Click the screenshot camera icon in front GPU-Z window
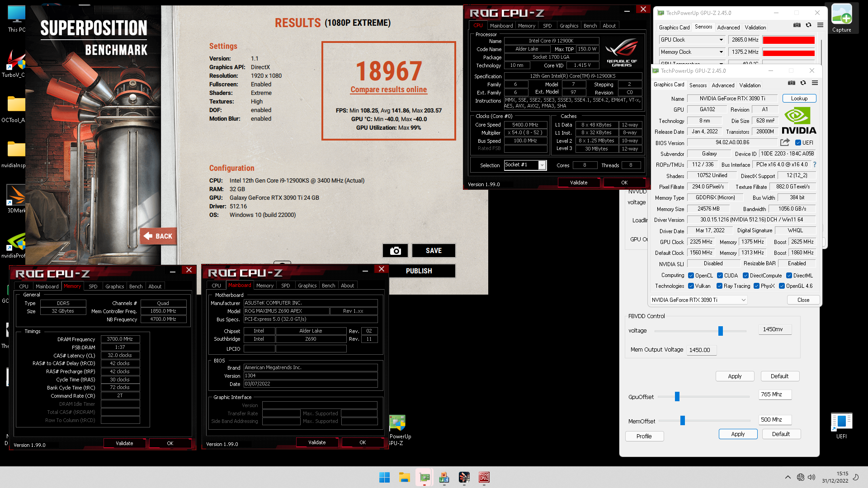The height and width of the screenshot is (488, 868). [791, 83]
